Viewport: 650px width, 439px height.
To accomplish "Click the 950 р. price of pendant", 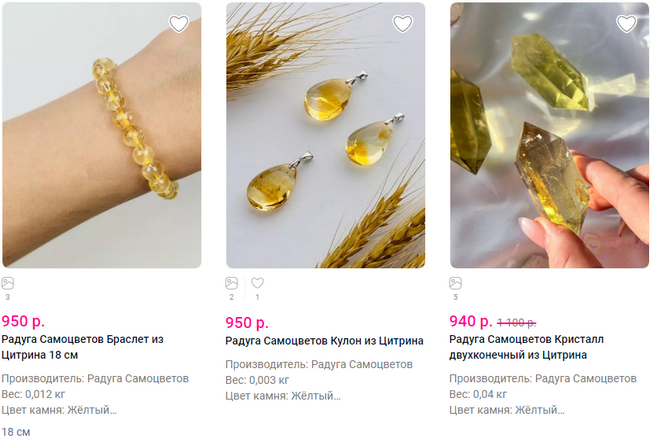I will tap(247, 323).
